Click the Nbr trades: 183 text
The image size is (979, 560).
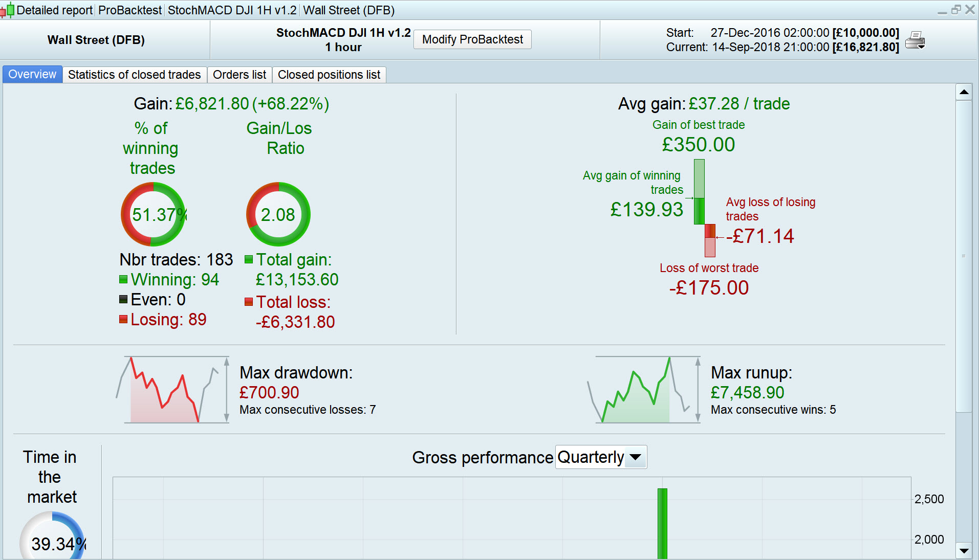click(176, 260)
